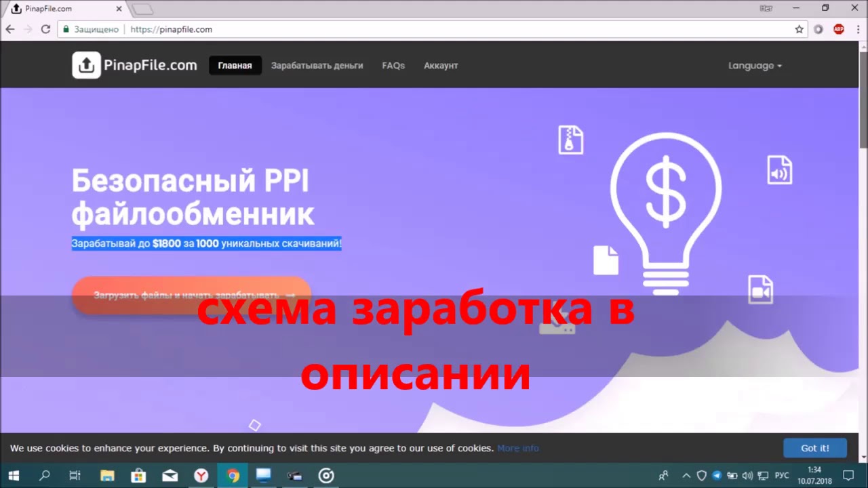This screenshot has width=868, height=488.
Task: Expand hidden system tray icons
Action: (x=686, y=475)
